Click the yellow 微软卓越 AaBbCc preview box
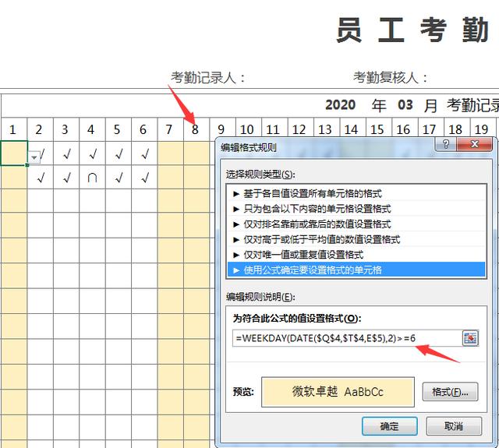Viewport: 499px width, 448px height. tap(338, 392)
